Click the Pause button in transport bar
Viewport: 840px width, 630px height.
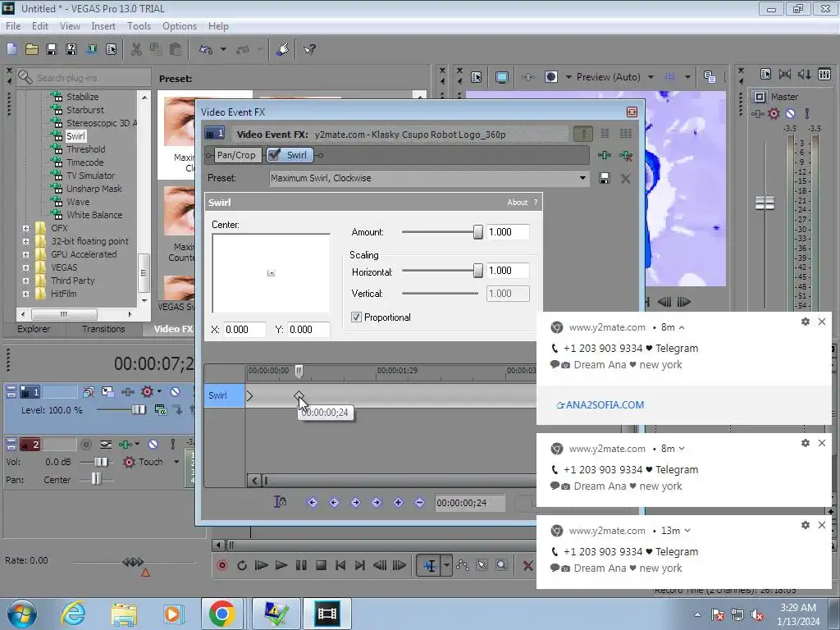(x=301, y=565)
